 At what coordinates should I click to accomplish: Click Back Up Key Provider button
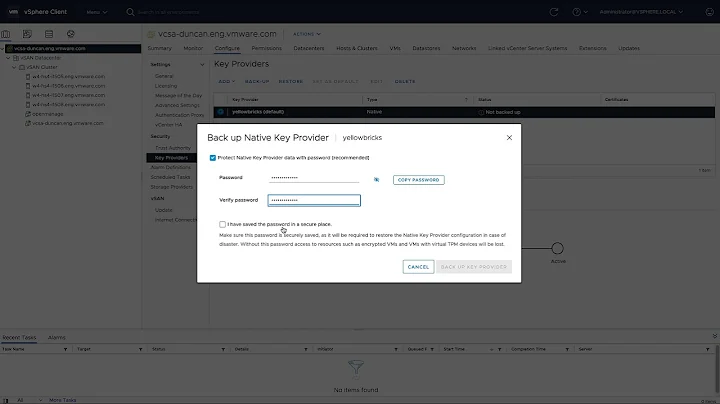pos(474,267)
